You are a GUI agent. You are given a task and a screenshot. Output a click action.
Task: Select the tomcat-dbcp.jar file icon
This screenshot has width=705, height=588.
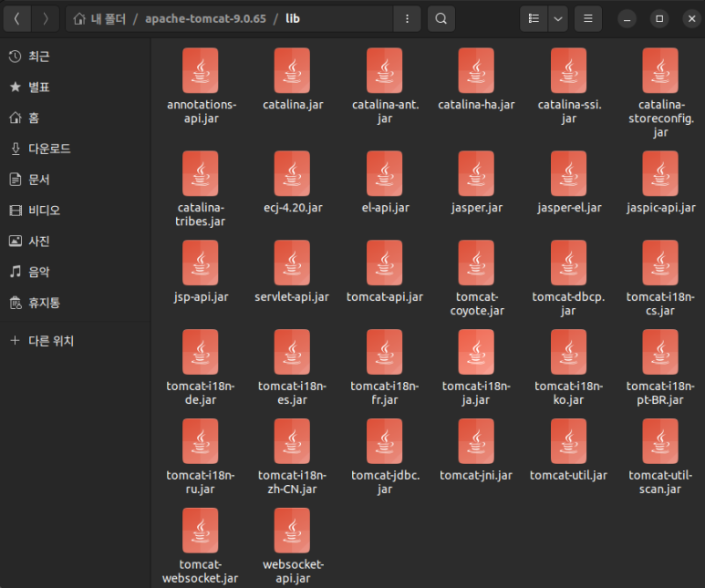tap(568, 263)
